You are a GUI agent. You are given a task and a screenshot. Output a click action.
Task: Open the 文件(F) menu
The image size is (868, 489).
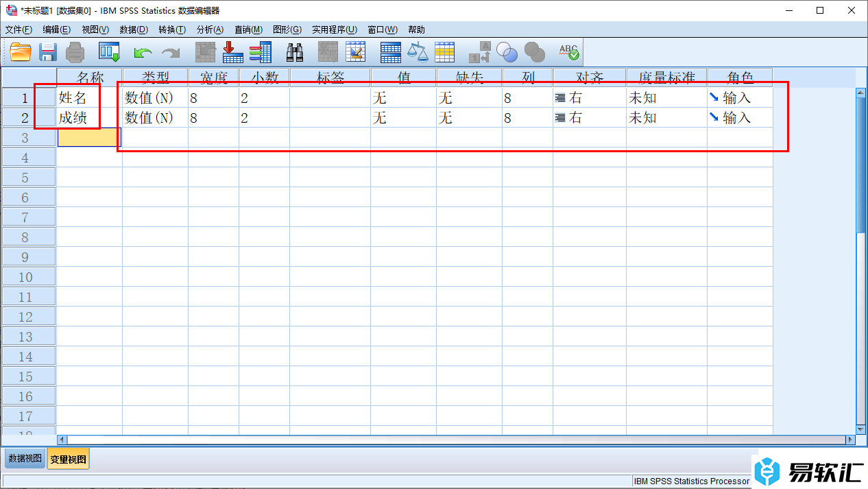[19, 29]
